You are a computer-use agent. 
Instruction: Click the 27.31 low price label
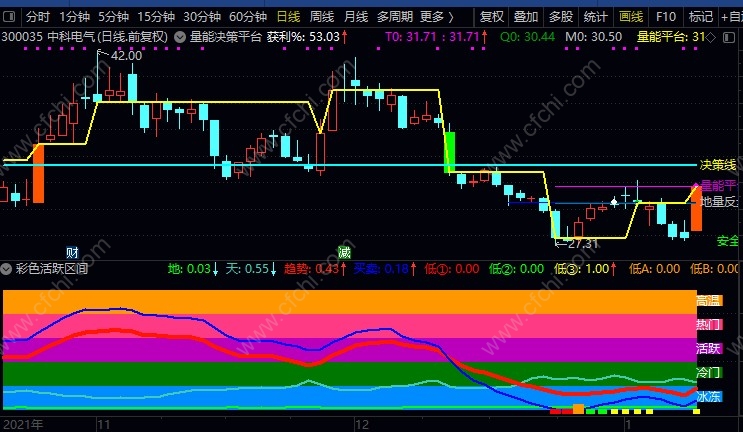click(582, 244)
